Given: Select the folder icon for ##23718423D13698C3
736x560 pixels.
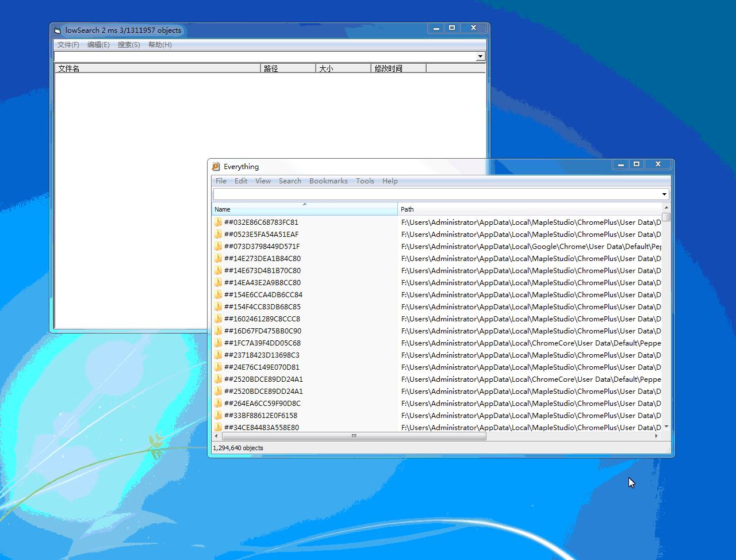Looking at the screenshot, I should 218,355.
